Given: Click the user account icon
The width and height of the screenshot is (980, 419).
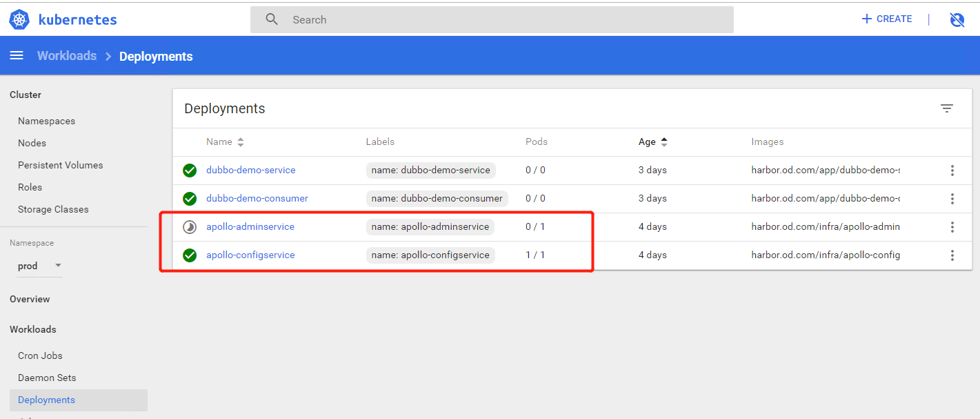Looking at the screenshot, I should tap(957, 20).
